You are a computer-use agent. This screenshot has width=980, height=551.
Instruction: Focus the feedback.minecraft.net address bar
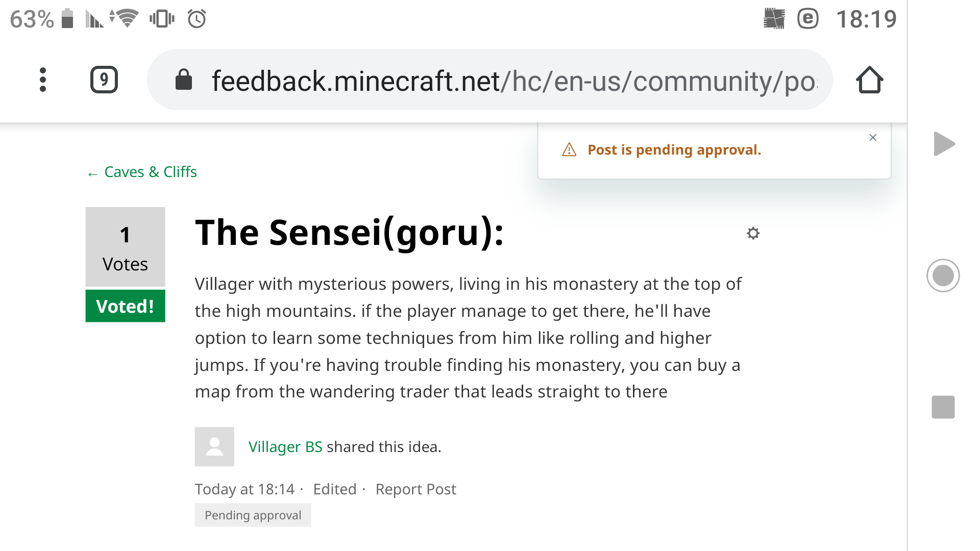point(510,81)
